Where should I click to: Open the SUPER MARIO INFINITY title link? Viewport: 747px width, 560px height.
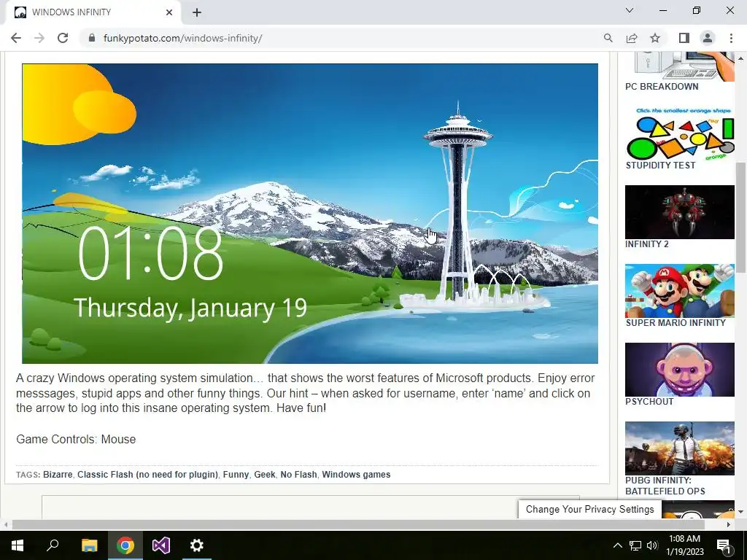pyautogui.click(x=676, y=323)
